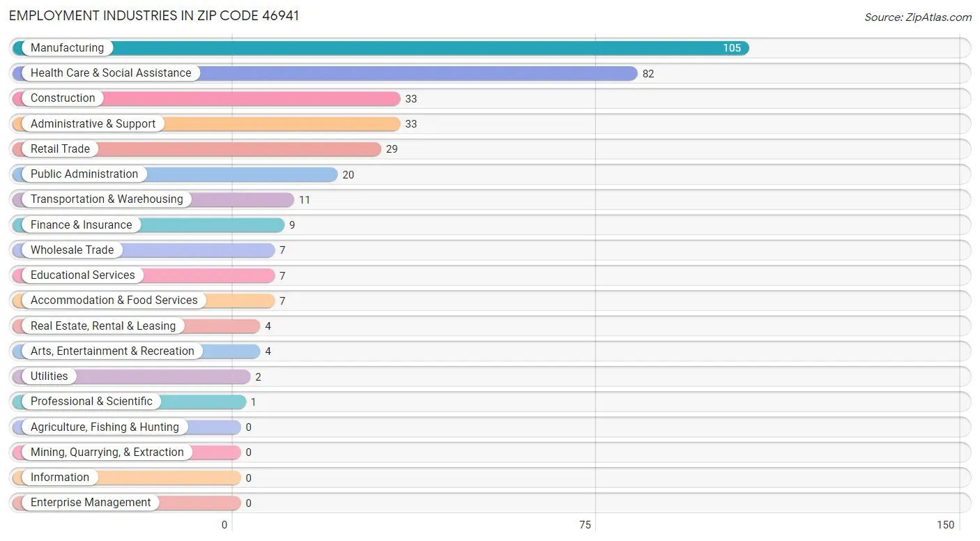Select the Transportation & Warehousing label
The width and height of the screenshot is (980, 541).
(x=107, y=199)
